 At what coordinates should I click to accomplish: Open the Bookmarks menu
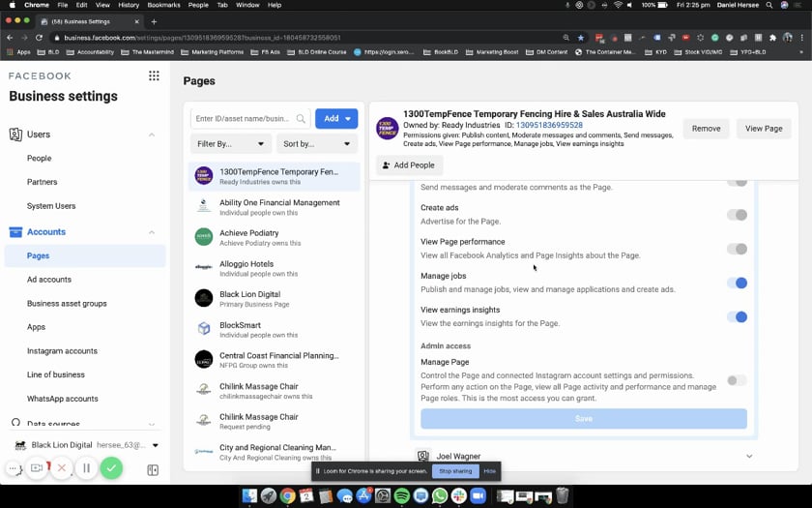click(x=163, y=5)
